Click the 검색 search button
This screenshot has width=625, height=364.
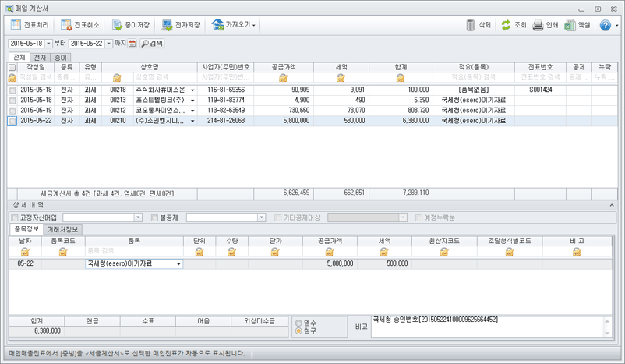tap(151, 44)
